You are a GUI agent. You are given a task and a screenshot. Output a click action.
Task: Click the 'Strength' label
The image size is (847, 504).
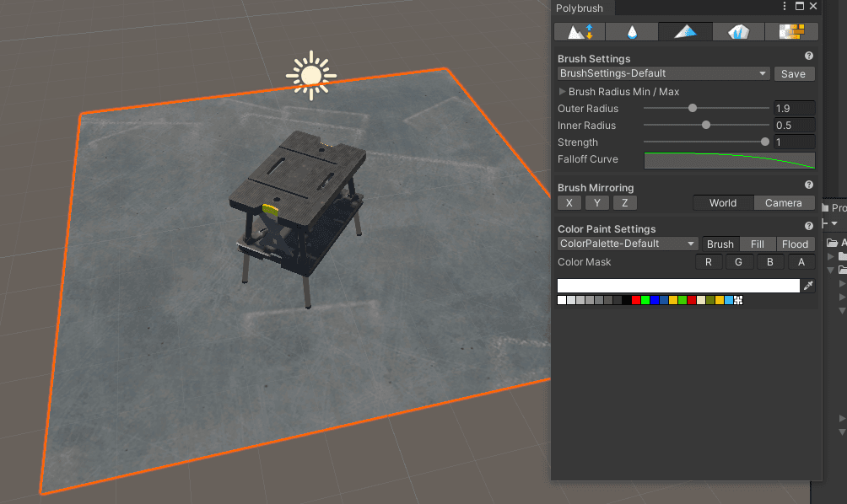pos(577,142)
